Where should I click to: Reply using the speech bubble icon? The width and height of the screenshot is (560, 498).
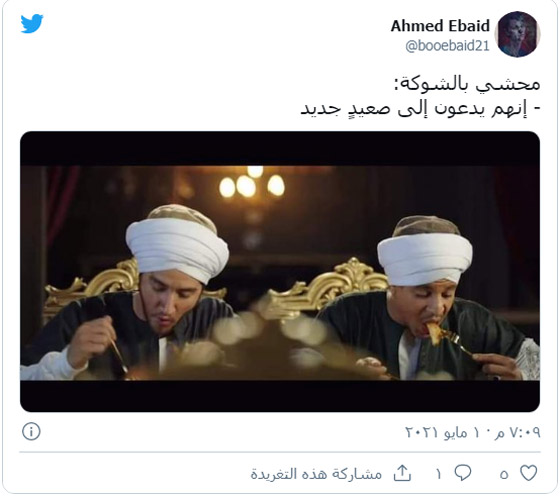coord(463,473)
